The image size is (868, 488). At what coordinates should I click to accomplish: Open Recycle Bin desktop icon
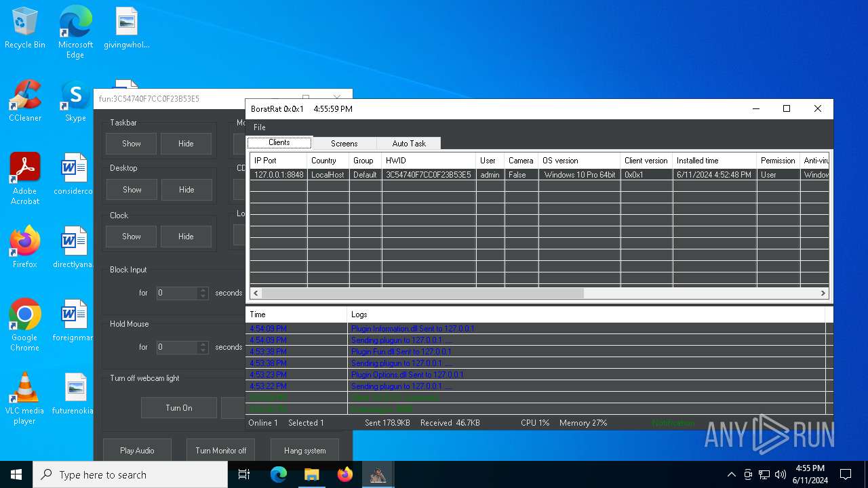pyautogui.click(x=25, y=28)
